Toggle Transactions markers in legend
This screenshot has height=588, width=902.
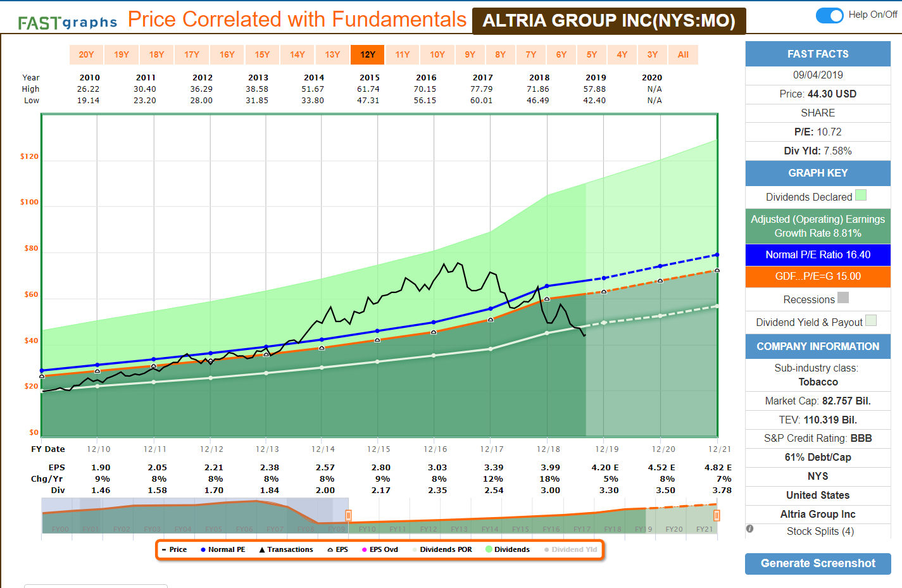point(286,549)
